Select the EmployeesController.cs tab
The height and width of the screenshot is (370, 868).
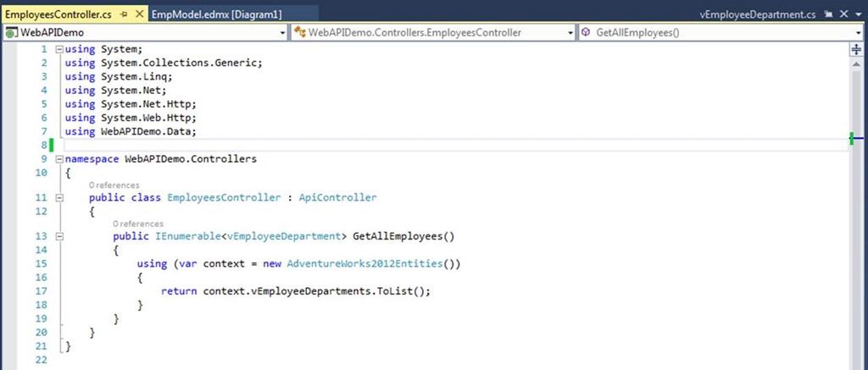(x=60, y=14)
